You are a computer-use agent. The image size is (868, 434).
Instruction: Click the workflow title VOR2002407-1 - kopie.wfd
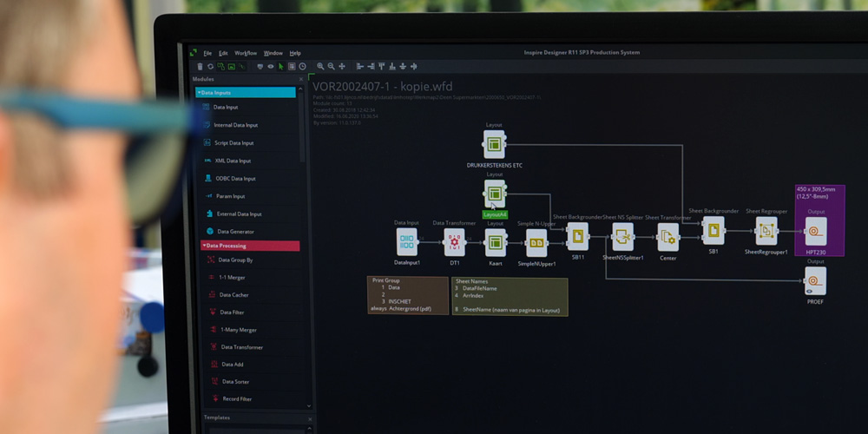pyautogui.click(x=383, y=87)
